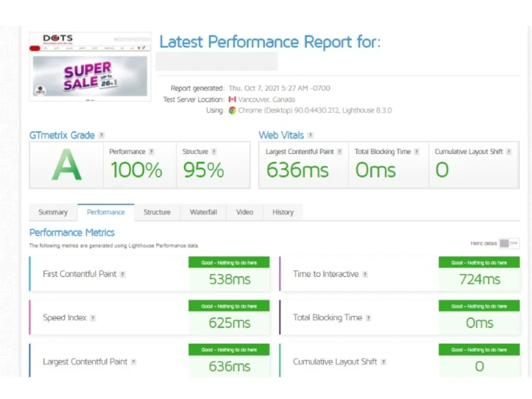Viewport: 532px width, 399px height.
Task: Open the Waterfall tab
Action: (x=203, y=212)
